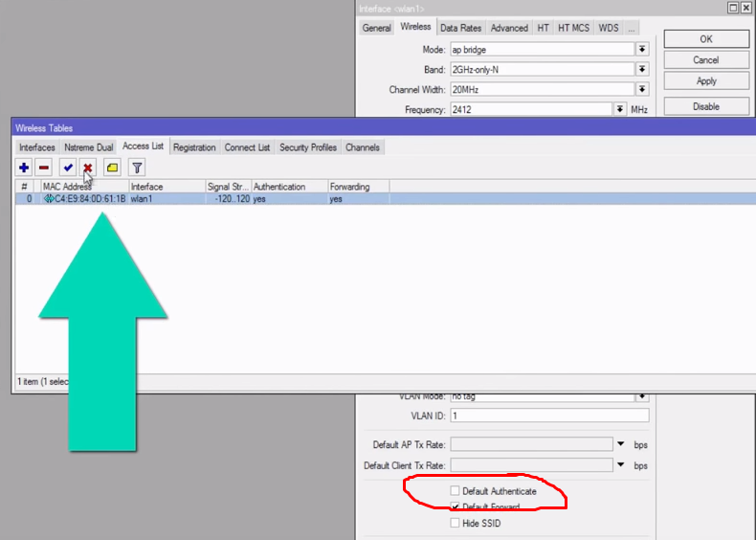
Task: Click the OK button
Action: (x=706, y=39)
